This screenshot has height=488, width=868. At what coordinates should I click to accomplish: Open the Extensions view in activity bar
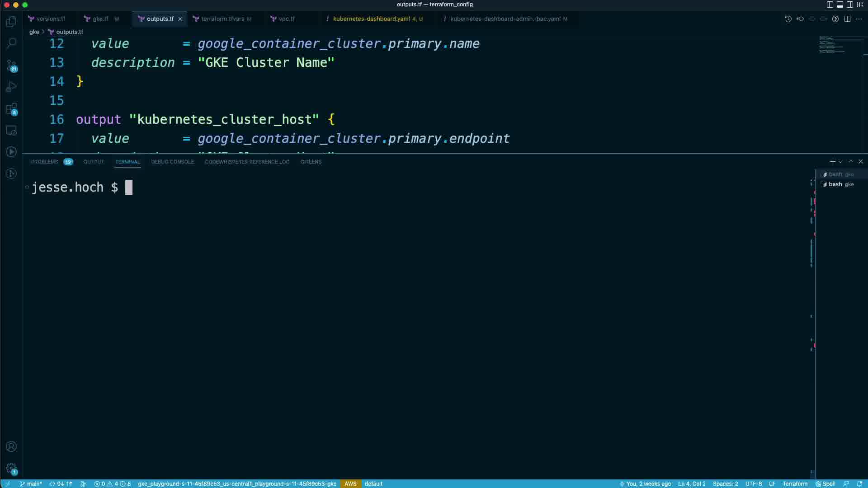point(11,109)
